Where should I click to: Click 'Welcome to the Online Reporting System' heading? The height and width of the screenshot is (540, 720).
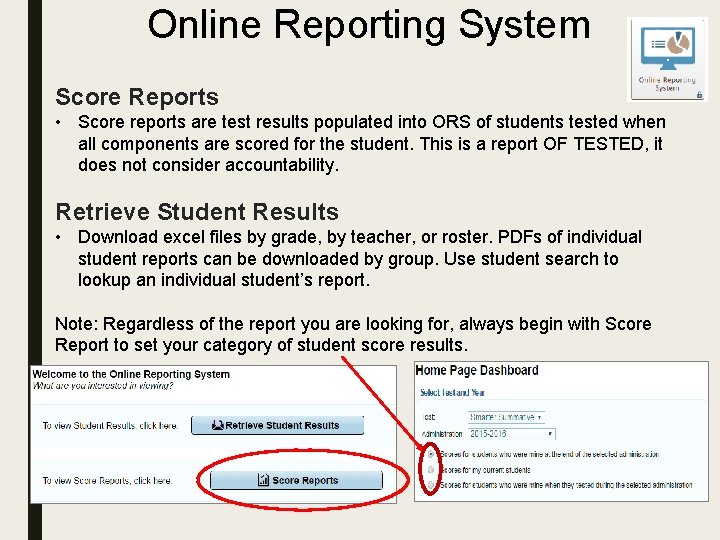(131, 374)
